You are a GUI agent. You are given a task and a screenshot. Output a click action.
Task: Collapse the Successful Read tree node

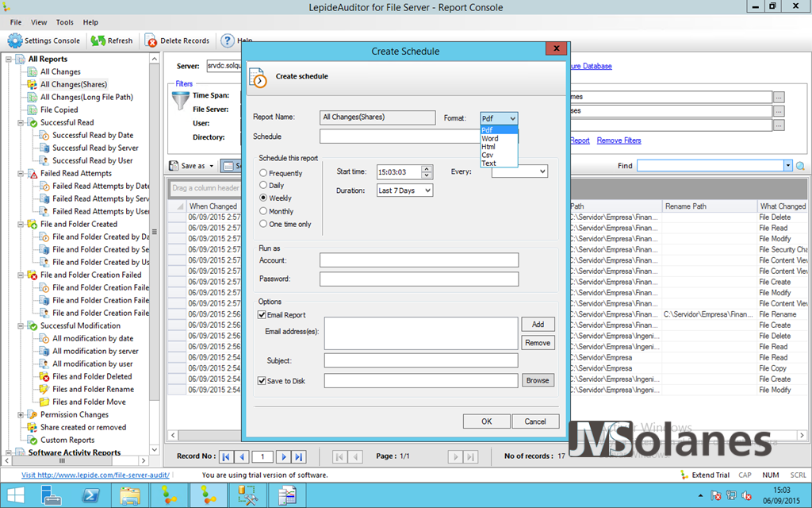(21, 123)
